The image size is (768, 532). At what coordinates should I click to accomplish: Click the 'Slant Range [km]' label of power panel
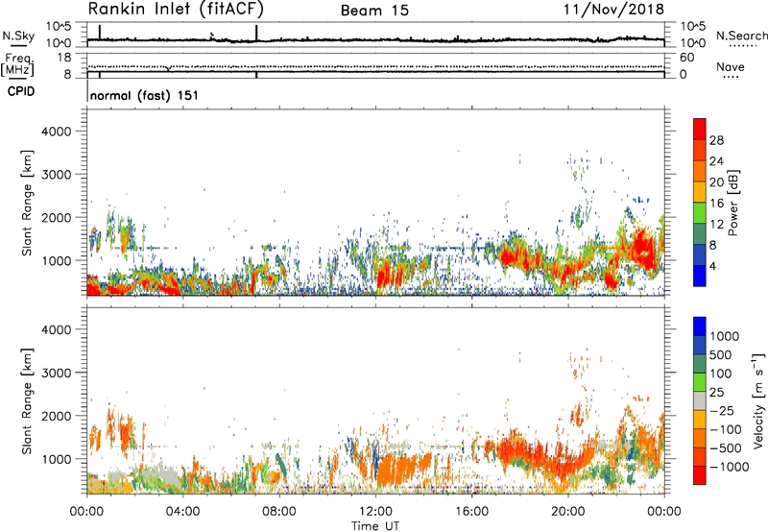click(x=27, y=203)
